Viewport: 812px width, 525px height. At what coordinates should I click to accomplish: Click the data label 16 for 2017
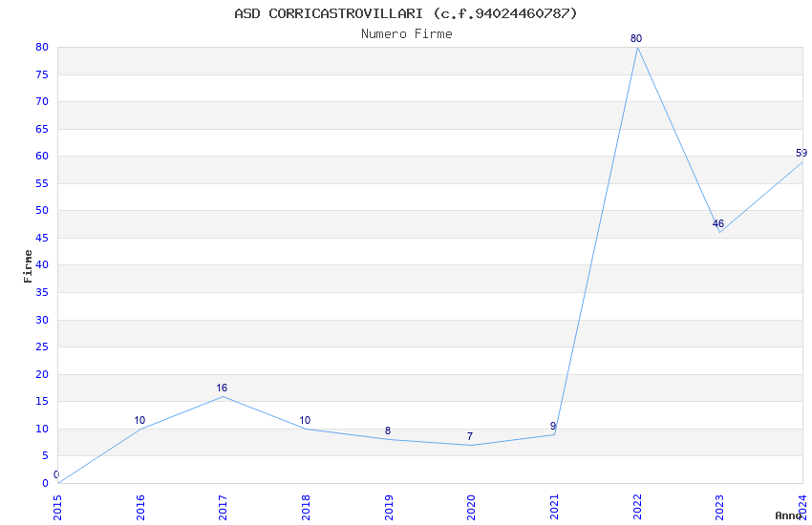coord(222,388)
